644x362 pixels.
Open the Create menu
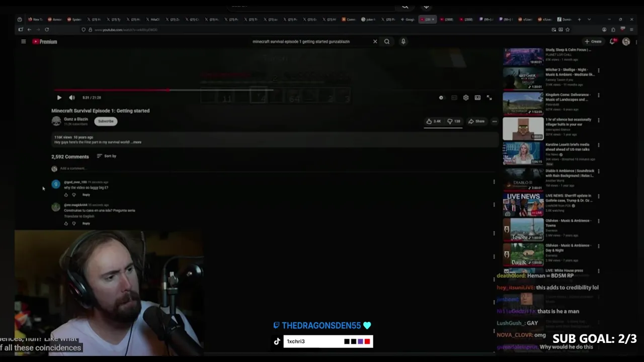593,42
